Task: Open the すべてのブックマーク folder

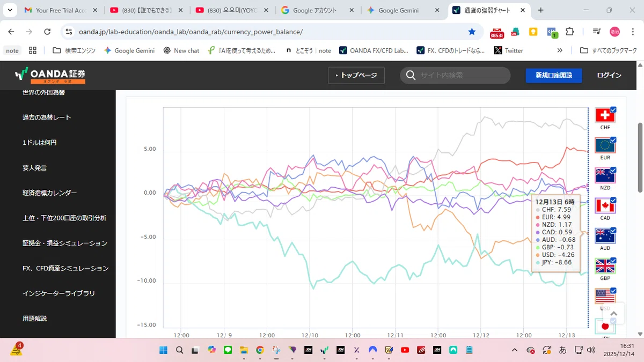Action: (609, 50)
